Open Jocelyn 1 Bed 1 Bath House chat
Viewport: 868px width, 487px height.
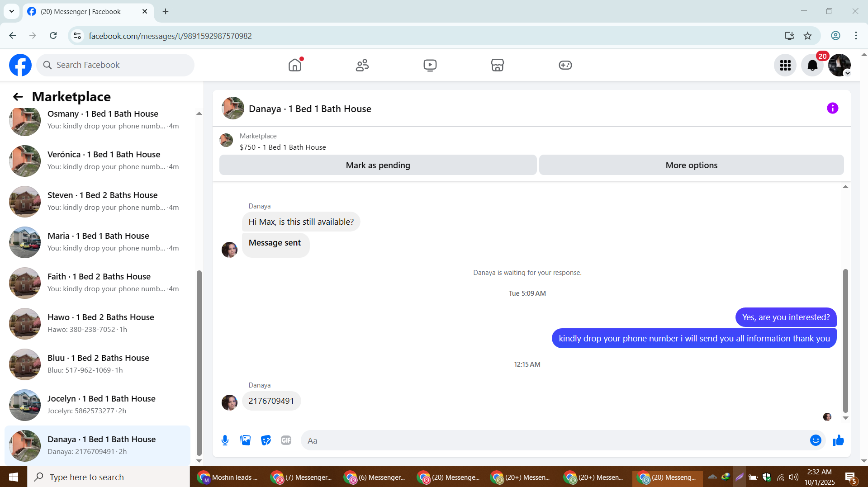point(97,405)
